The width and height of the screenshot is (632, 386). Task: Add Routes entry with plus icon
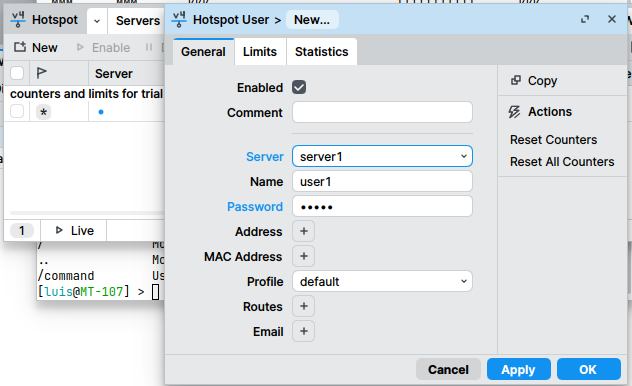pos(304,306)
